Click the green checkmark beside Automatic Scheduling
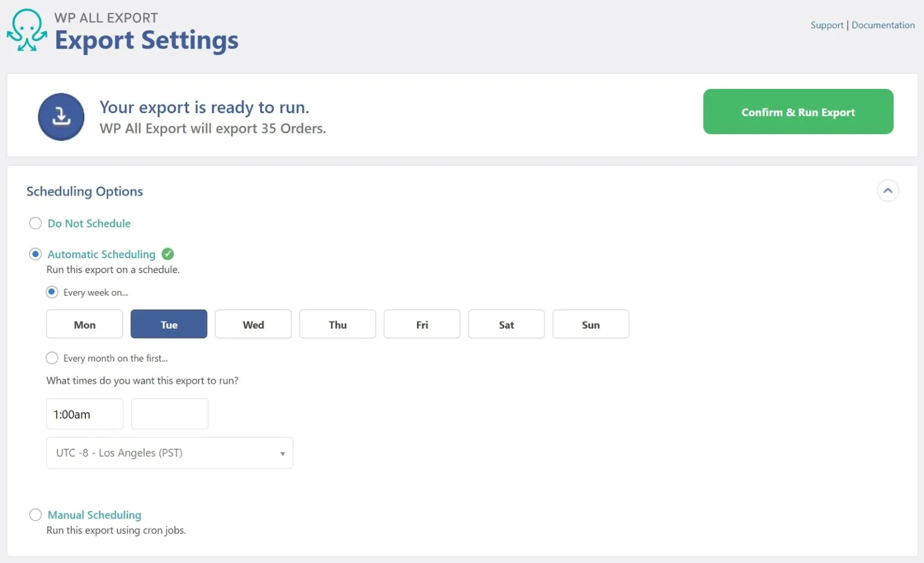This screenshot has width=924, height=563. point(168,253)
